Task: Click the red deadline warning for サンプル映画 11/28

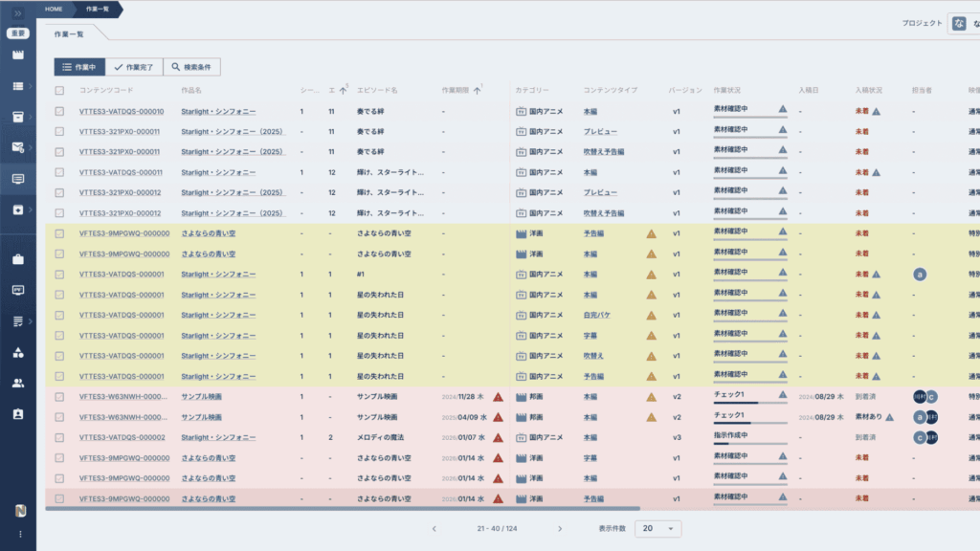Action: click(498, 397)
